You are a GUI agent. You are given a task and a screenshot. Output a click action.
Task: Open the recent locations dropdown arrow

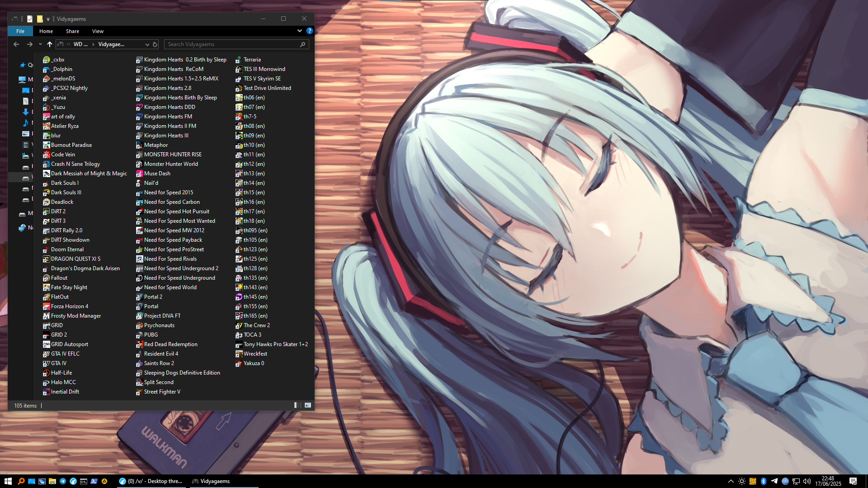(x=40, y=44)
